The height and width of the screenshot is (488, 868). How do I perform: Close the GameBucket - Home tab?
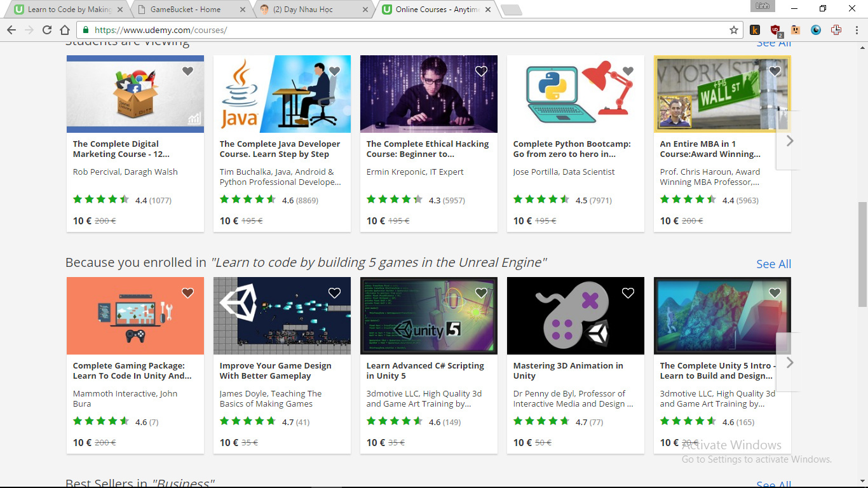tap(243, 10)
